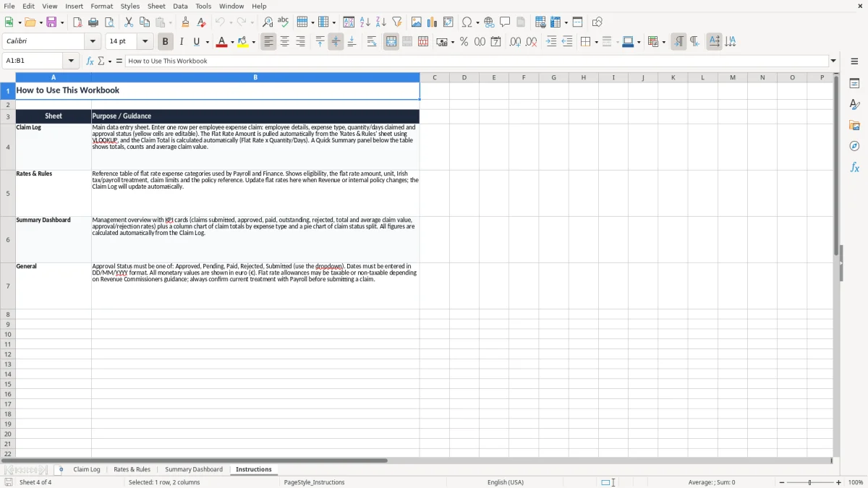Insert an image
The height and width of the screenshot is (488, 868).
417,22
